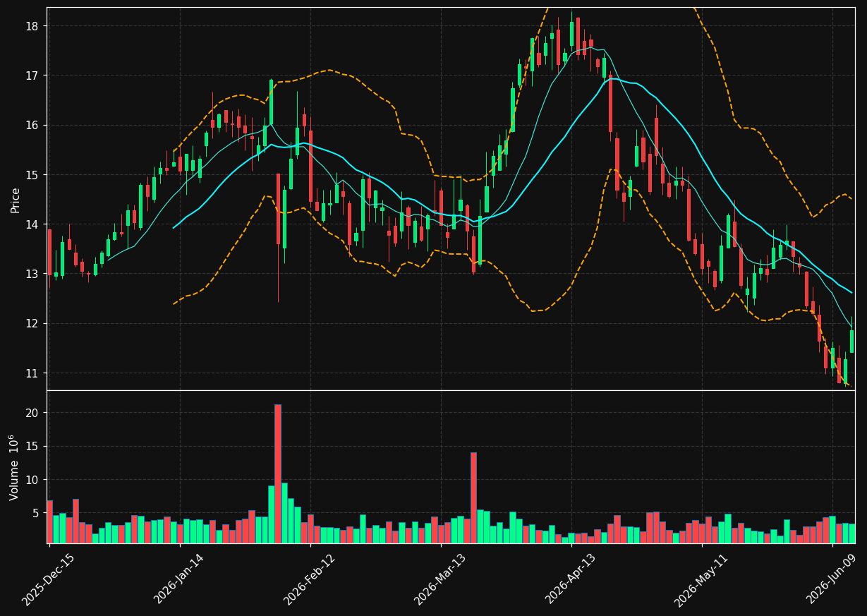
Task: Click the Price axis title
Action: [15, 200]
